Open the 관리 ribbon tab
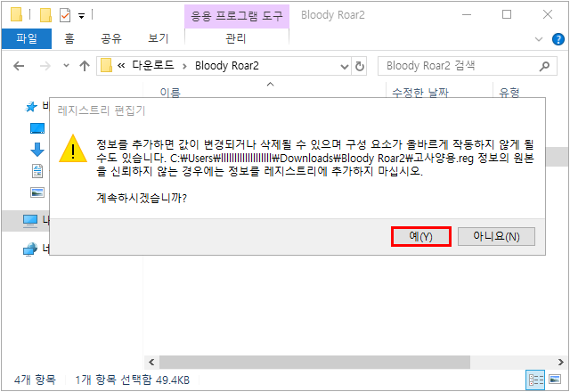Image resolution: width=570 pixels, height=392 pixels. [236, 38]
